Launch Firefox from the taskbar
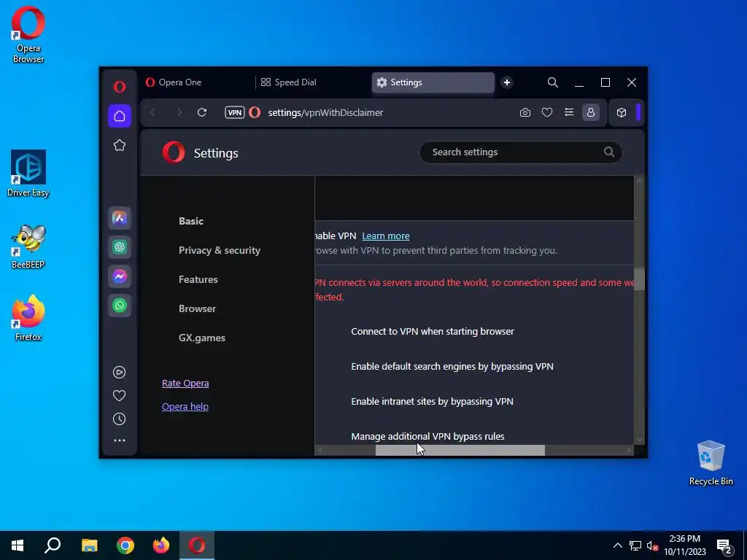Screen dimensions: 747x560 coord(161,545)
